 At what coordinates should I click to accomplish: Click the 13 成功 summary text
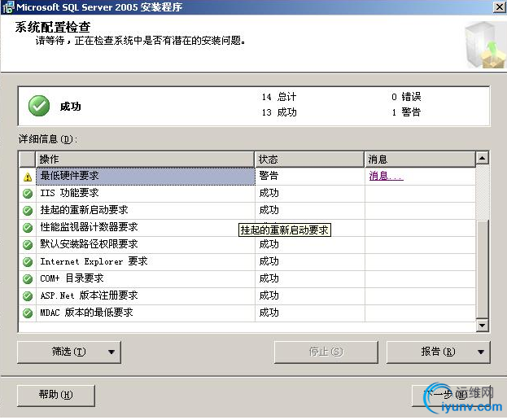click(279, 112)
